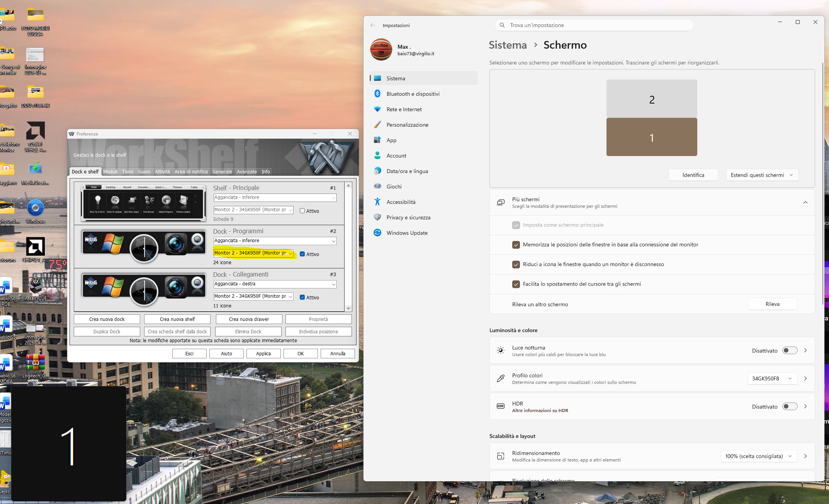Select the Logitech_G... desktop archive icon

pos(35,367)
